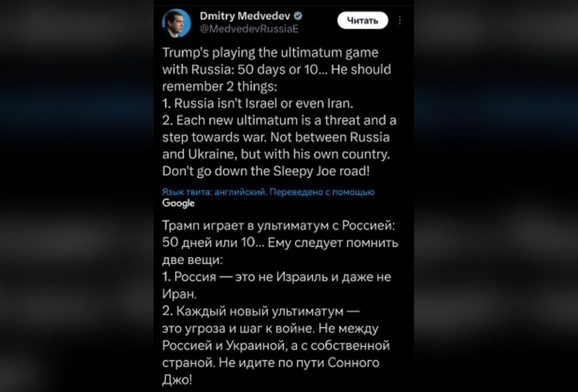Click the blue verified badge
Screen dimensions: 578x392
click(x=298, y=16)
